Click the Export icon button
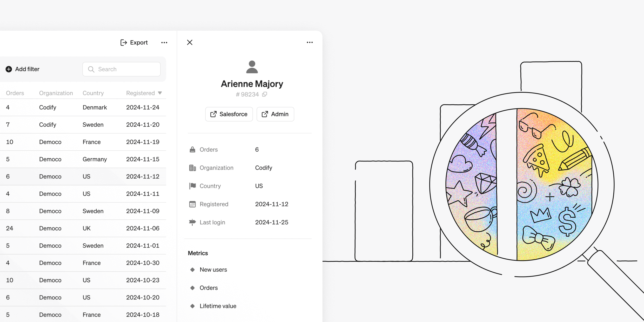 pyautogui.click(x=124, y=43)
